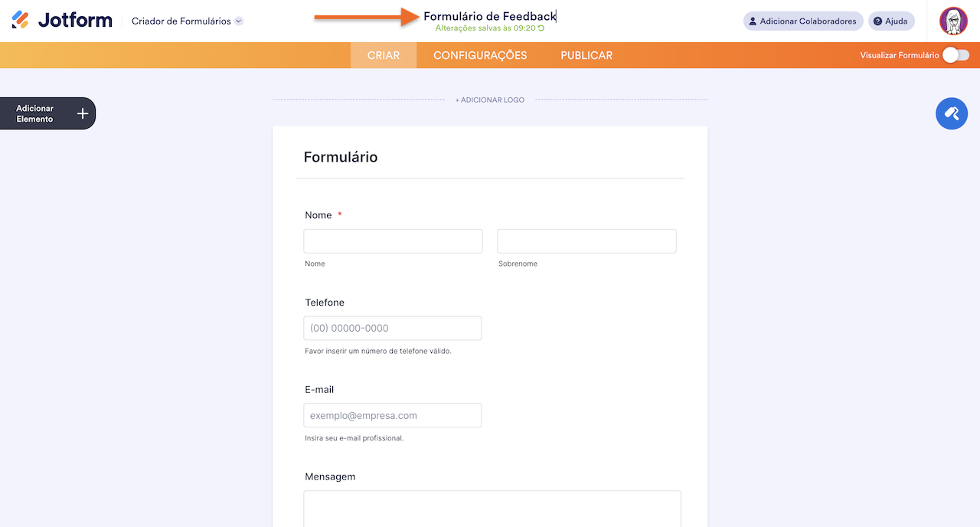Click the Ajuda question mark icon
Viewport: 980px width, 527px height.
pyautogui.click(x=877, y=21)
